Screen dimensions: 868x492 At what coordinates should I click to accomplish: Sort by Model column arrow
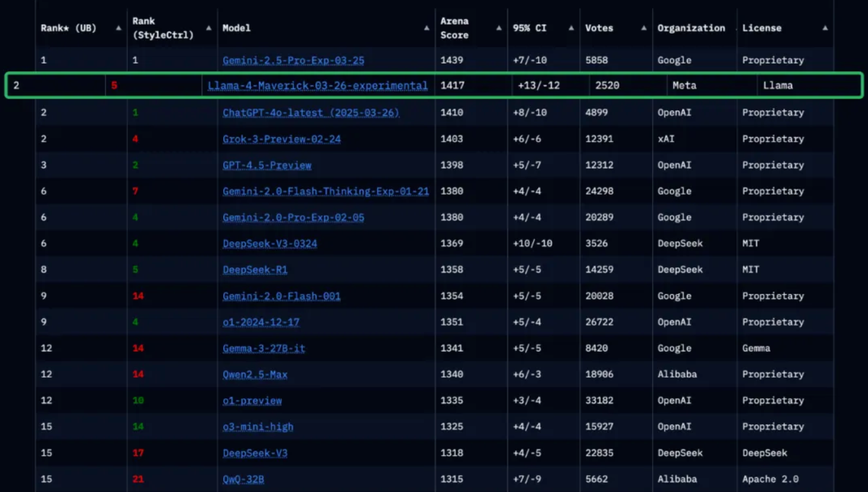click(x=427, y=28)
